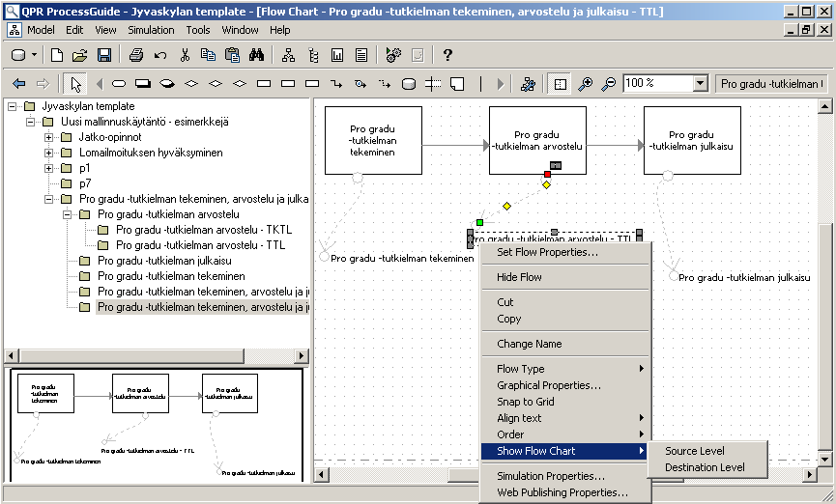This screenshot has height=504, width=836.
Task: Open the Simulation menu
Action: (x=151, y=30)
